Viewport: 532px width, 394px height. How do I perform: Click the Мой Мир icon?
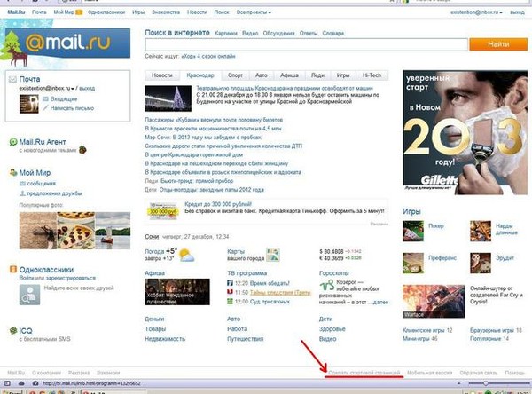coord(13,172)
